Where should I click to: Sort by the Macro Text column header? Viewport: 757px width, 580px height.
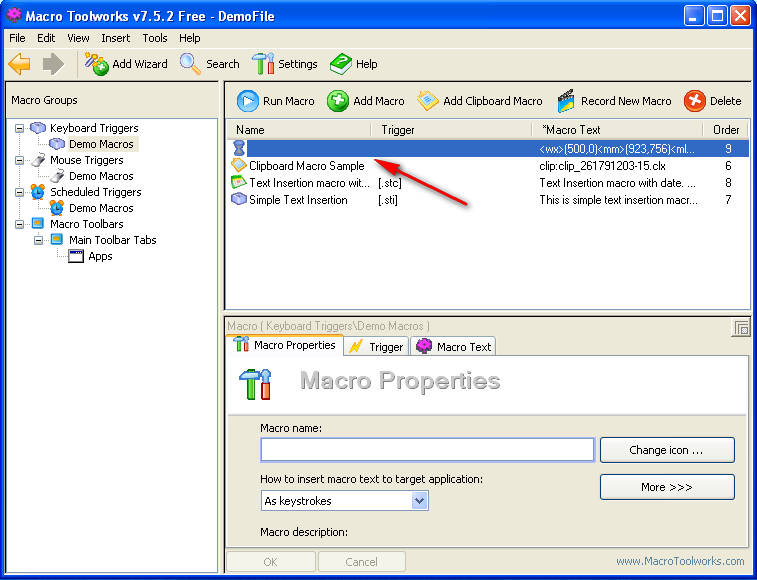pos(617,130)
